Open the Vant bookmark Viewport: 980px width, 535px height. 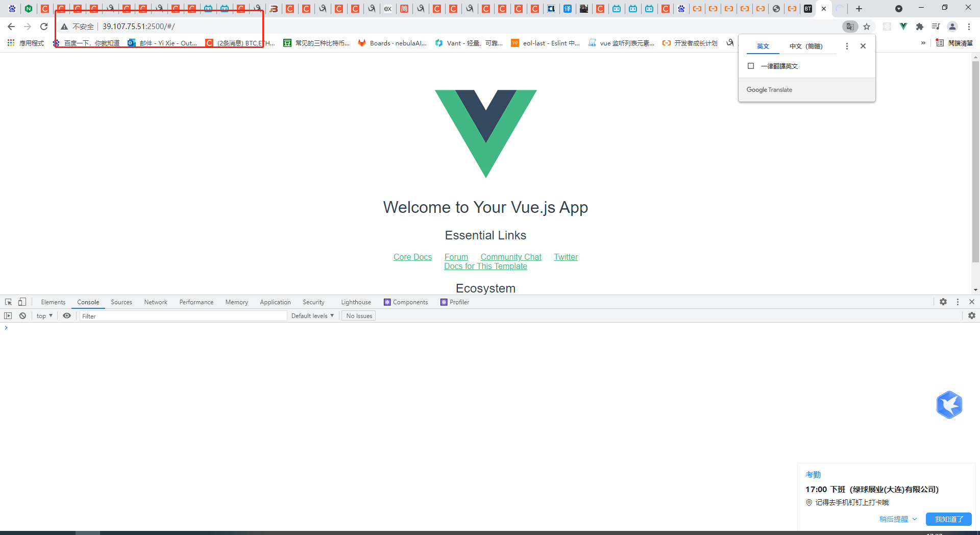point(469,43)
